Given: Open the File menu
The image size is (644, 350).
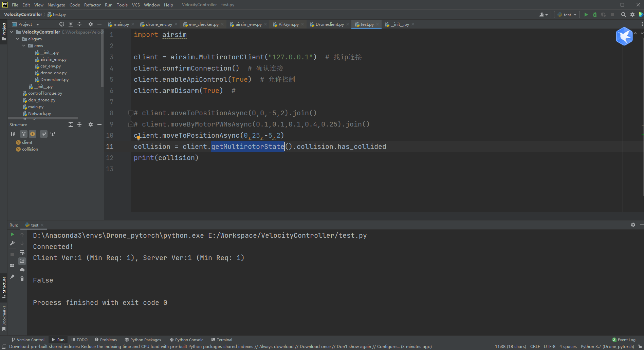Looking at the screenshot, I should [x=15, y=5].
